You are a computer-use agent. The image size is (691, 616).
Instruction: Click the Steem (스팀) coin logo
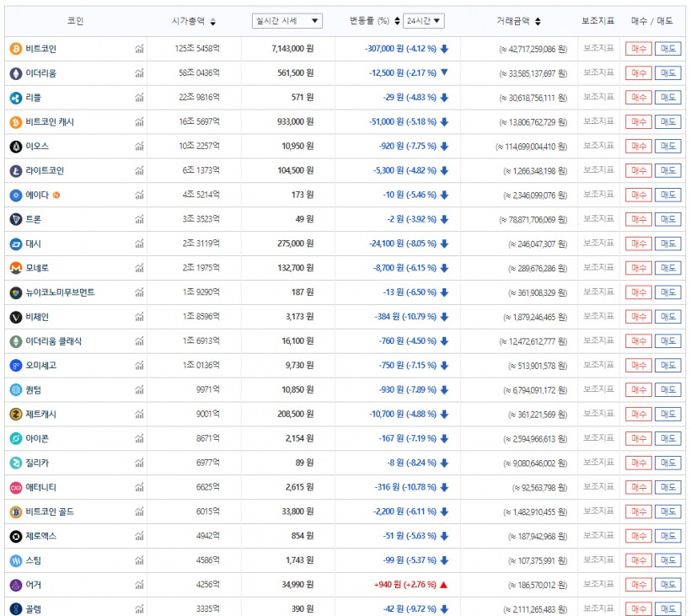[16, 561]
